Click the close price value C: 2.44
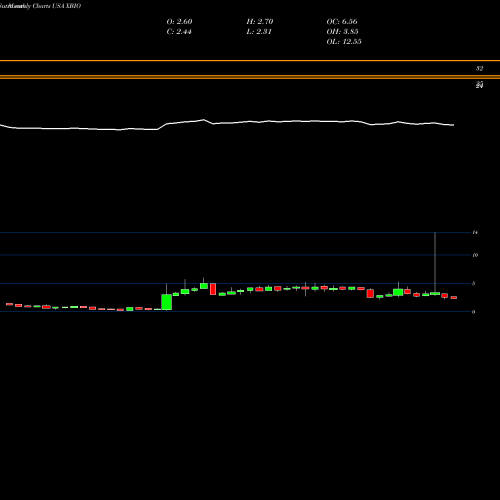 pos(179,31)
